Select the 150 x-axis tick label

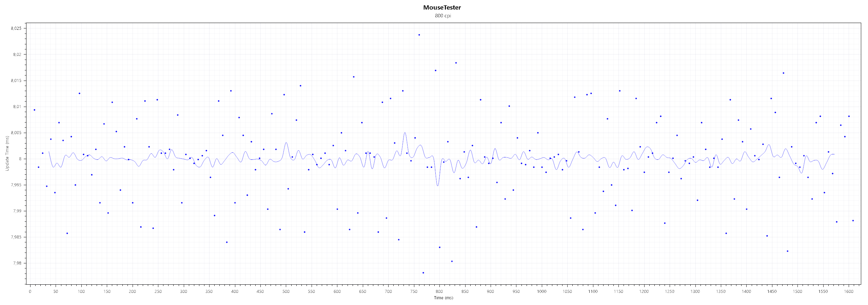pos(107,291)
